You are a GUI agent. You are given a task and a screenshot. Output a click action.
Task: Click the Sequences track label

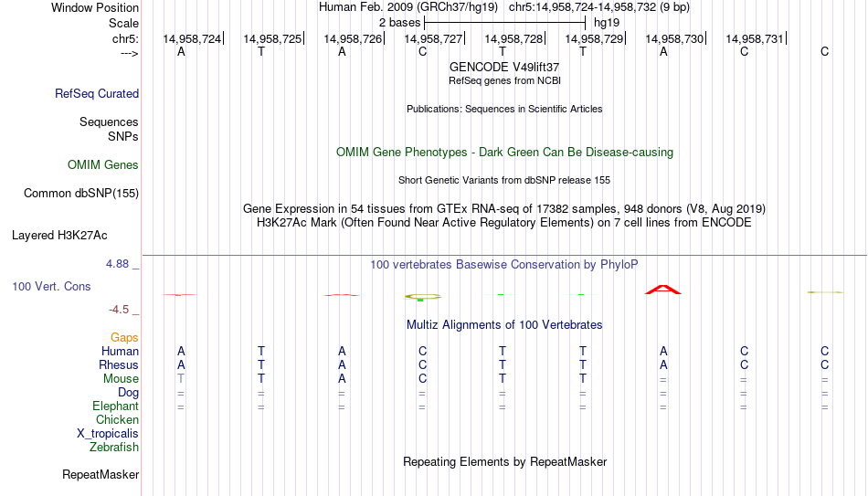109,121
